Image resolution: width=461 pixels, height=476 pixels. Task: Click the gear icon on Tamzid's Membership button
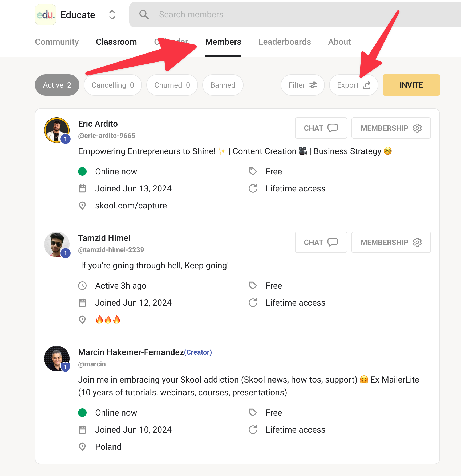417,242
